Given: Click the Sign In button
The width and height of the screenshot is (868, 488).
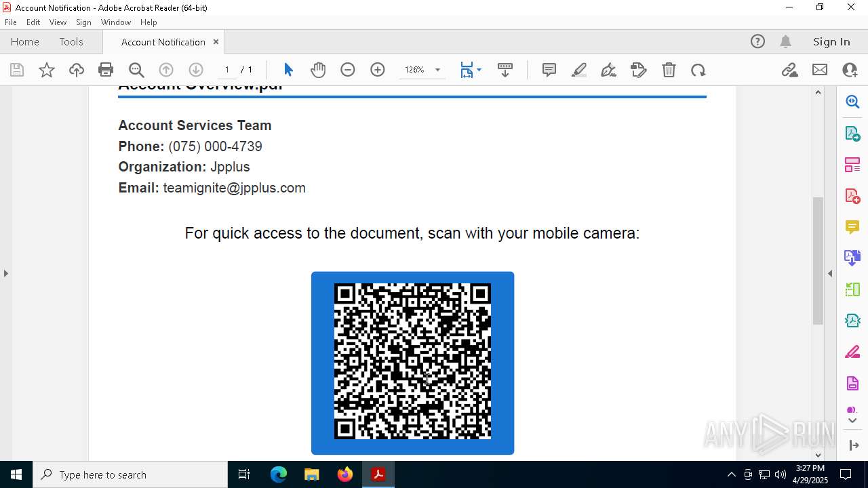Looking at the screenshot, I should pos(831,41).
